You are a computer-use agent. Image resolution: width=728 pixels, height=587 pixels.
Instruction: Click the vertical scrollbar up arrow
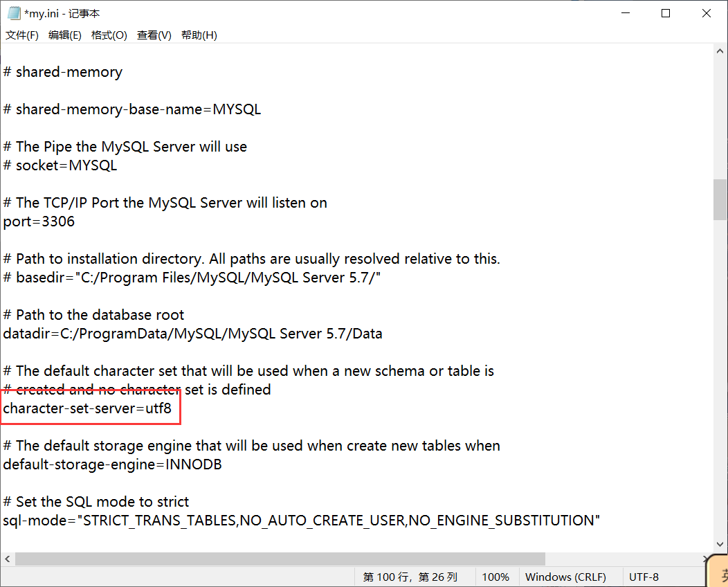(720, 51)
